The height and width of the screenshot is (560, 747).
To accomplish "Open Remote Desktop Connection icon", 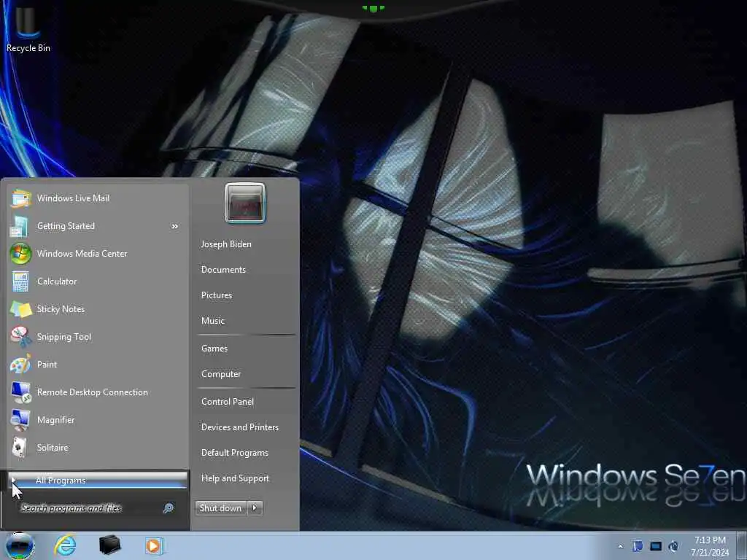I will point(20,392).
